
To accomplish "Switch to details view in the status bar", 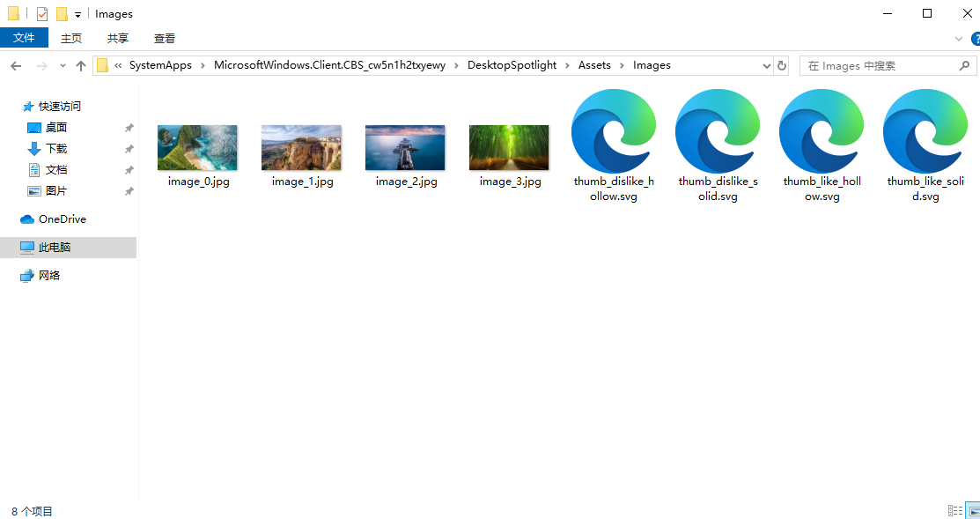I will (x=955, y=511).
